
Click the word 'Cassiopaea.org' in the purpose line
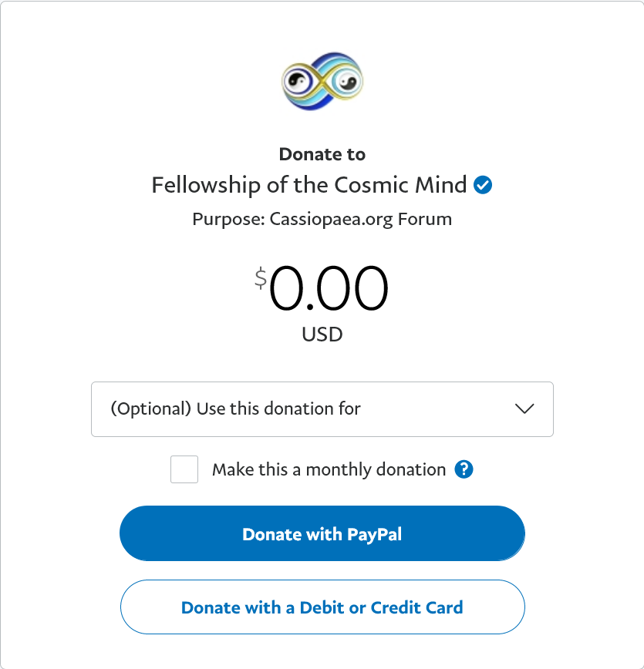click(332, 219)
